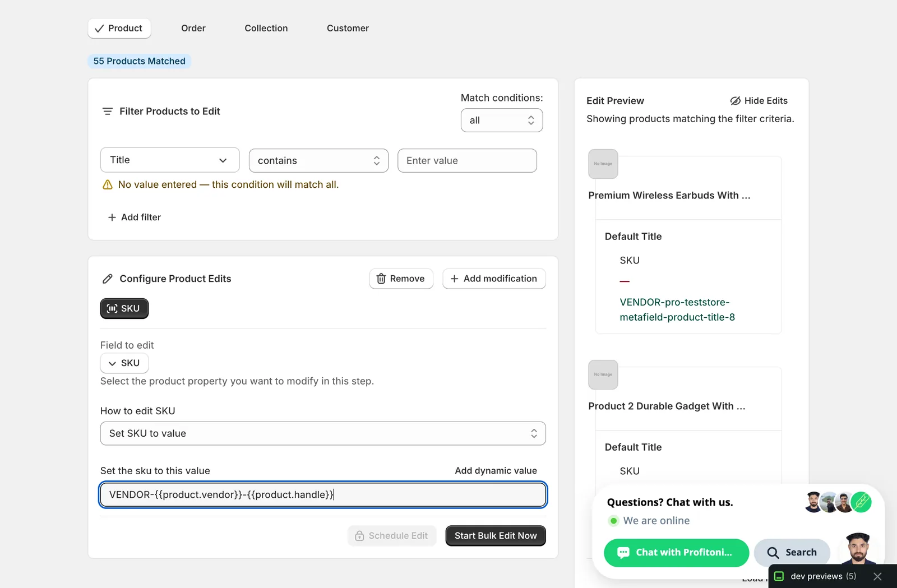Click Add filter
Viewport: 897px width, 588px height.
(x=135, y=217)
